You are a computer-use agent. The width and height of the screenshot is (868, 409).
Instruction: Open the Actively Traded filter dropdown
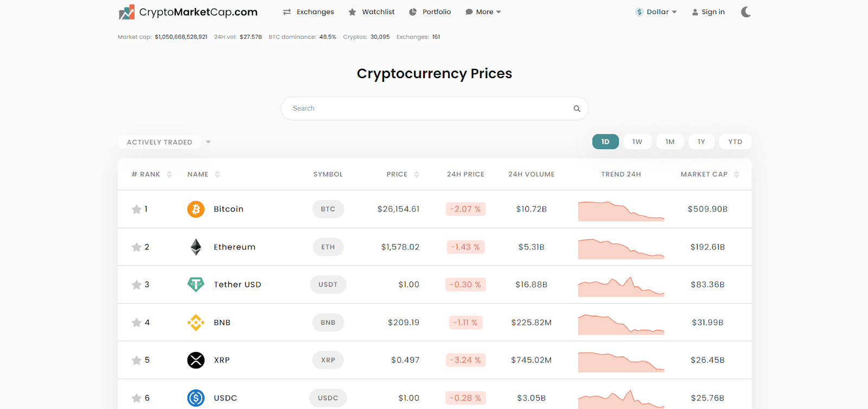(x=168, y=142)
